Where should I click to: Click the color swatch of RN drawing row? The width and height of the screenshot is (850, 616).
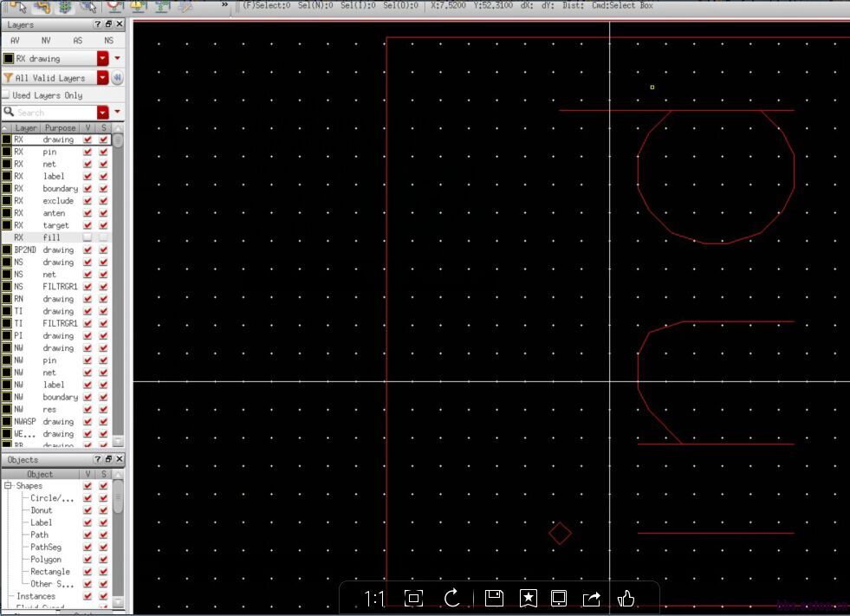click(7, 299)
